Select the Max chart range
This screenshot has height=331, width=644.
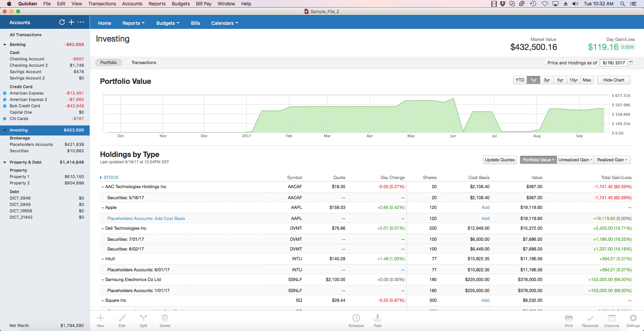587,80
